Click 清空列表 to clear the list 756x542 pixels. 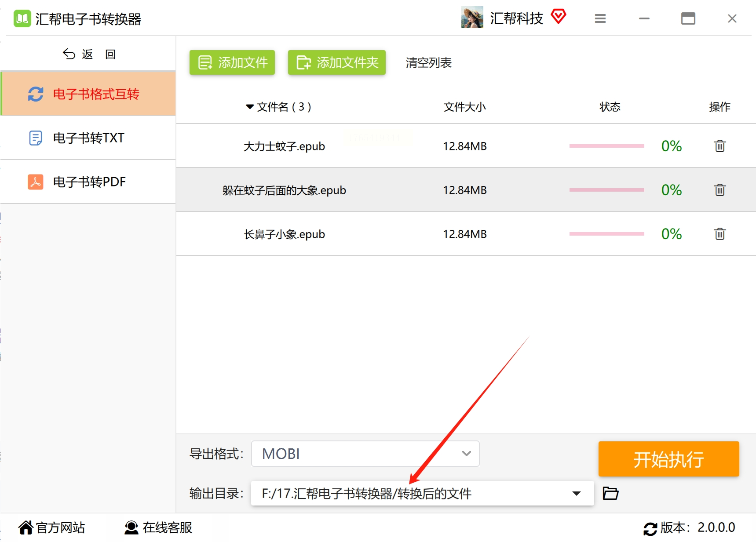point(428,63)
